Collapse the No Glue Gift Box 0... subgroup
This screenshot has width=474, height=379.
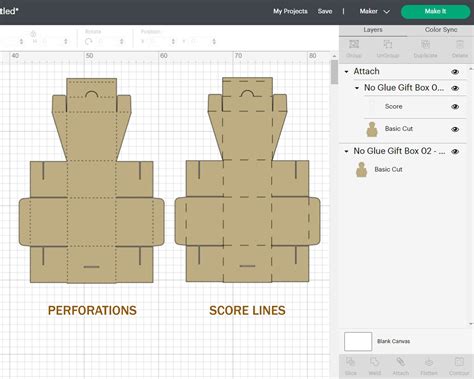[357, 88]
